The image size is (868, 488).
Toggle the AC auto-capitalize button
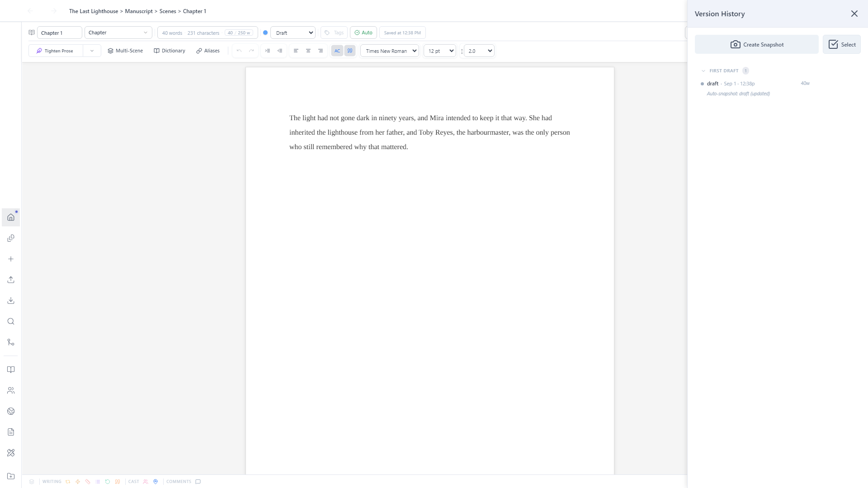point(337,51)
